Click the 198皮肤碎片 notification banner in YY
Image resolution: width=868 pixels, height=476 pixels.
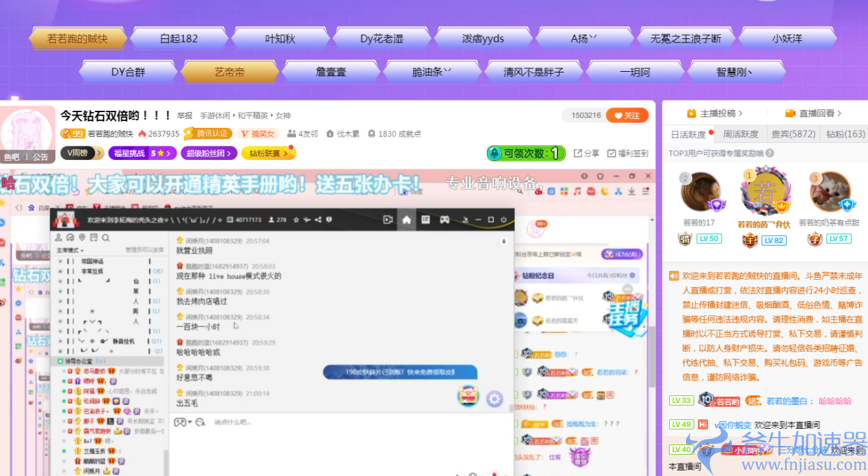tap(400, 372)
